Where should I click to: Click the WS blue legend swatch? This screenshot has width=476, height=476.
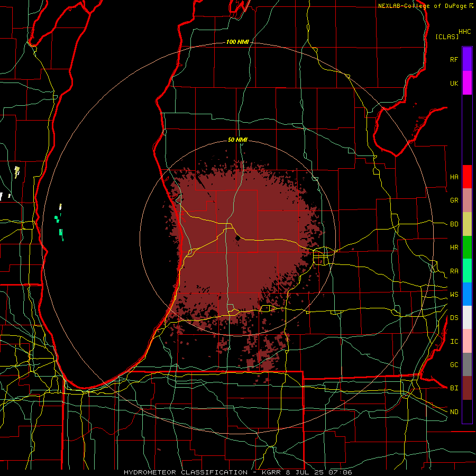pyautogui.click(x=467, y=294)
